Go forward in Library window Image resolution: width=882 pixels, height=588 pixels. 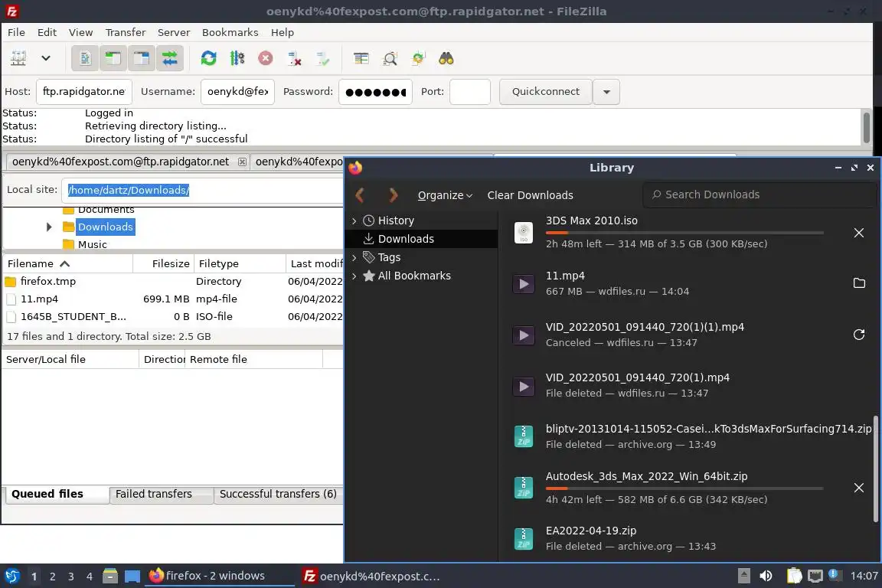[394, 194]
